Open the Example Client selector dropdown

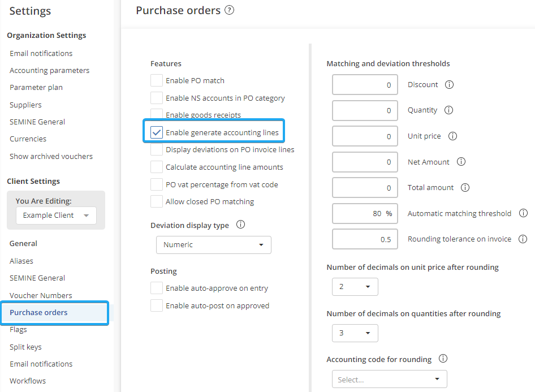point(56,216)
